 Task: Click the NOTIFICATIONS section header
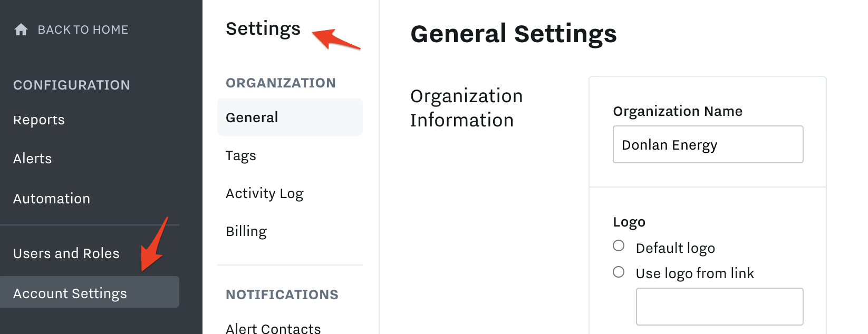(x=282, y=294)
